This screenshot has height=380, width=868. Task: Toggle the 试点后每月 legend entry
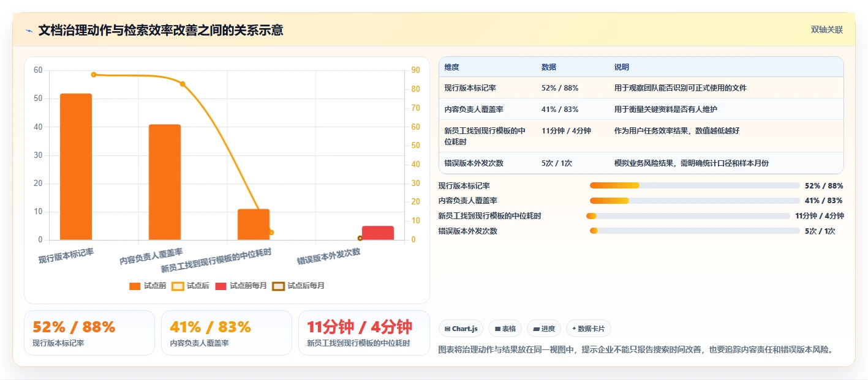[x=298, y=286]
